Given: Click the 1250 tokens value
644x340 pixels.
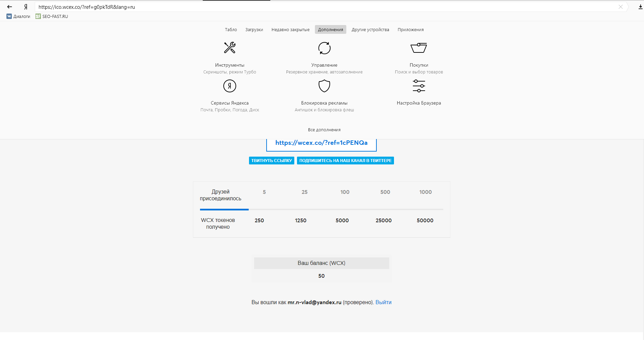Looking at the screenshot, I should point(301,221).
